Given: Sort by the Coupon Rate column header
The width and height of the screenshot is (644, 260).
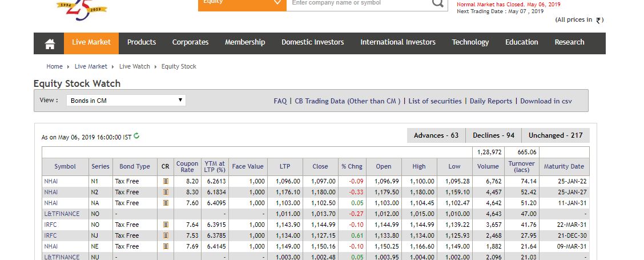Looking at the screenshot, I should [x=187, y=167].
